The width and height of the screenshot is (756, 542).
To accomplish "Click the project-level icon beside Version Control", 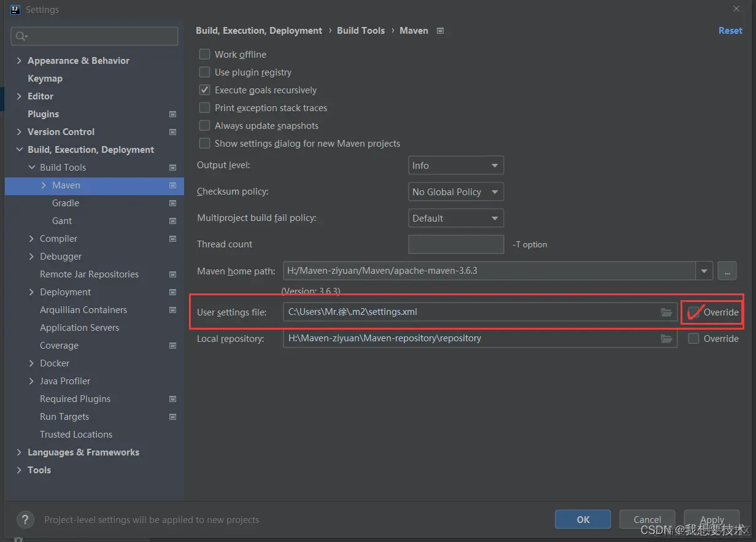I will point(172,132).
